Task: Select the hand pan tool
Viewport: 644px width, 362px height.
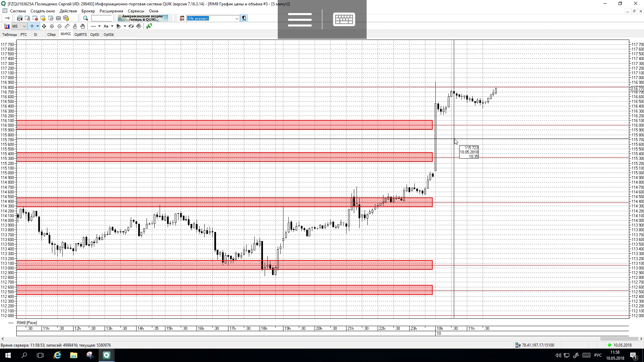Action: pyautogui.click(x=83, y=26)
